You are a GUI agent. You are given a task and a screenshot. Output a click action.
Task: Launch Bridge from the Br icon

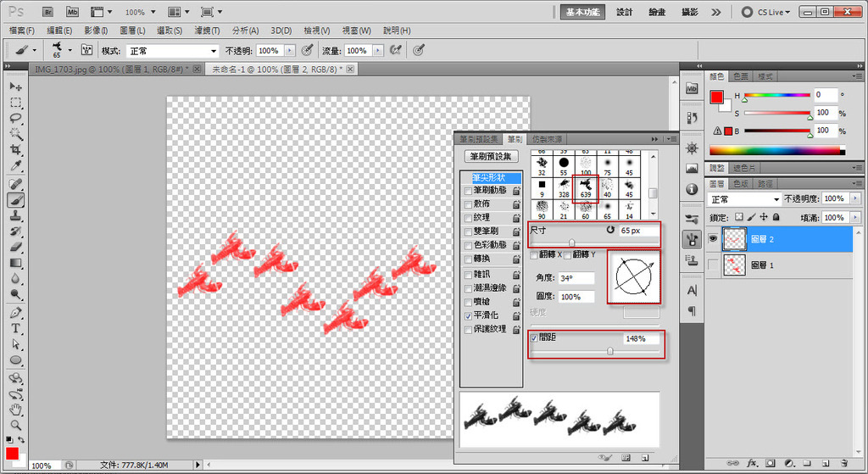point(48,12)
